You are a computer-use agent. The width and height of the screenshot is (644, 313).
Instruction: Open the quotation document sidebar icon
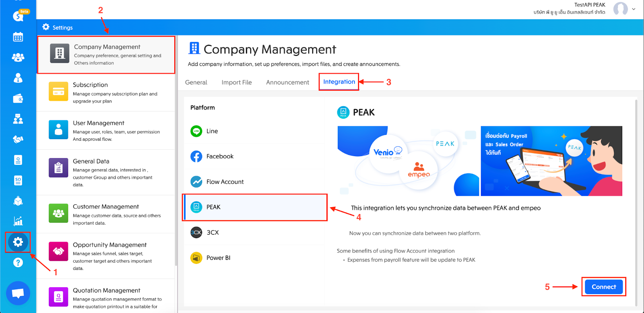[x=18, y=160]
